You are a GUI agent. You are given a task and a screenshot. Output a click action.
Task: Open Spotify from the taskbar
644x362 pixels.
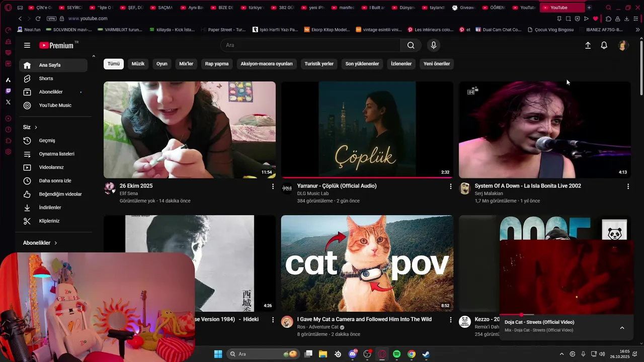click(397, 354)
